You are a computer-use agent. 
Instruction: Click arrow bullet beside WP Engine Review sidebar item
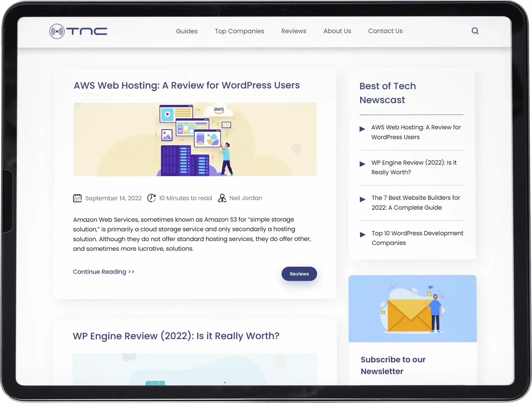click(362, 164)
